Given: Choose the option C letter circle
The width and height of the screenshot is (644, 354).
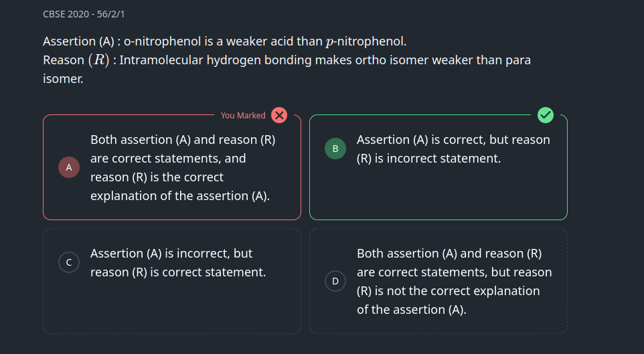Looking at the screenshot, I should [x=69, y=263].
